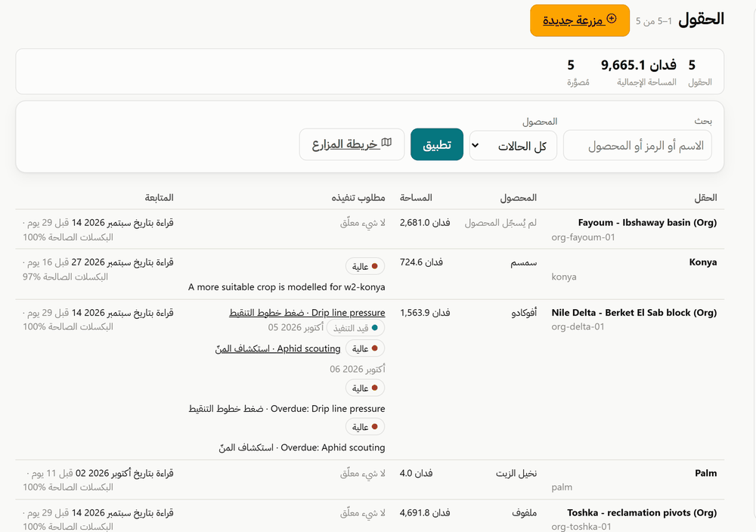Click the الحقل column header
Screen dimensions: 756x532
tap(705, 197)
